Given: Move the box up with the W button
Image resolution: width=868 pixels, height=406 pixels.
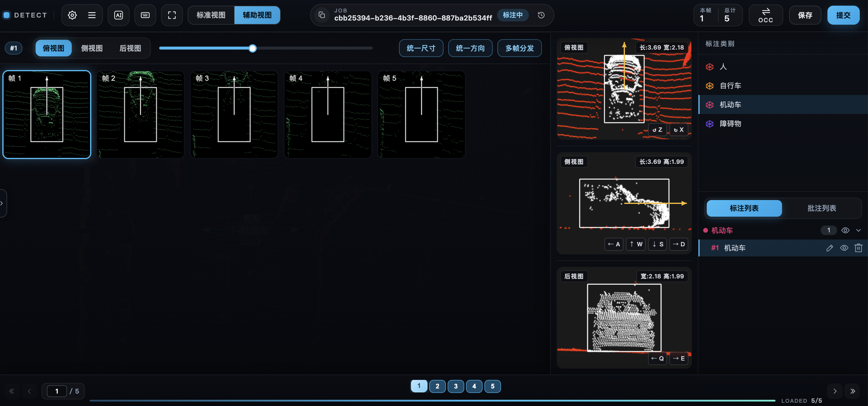Looking at the screenshot, I should 636,244.
